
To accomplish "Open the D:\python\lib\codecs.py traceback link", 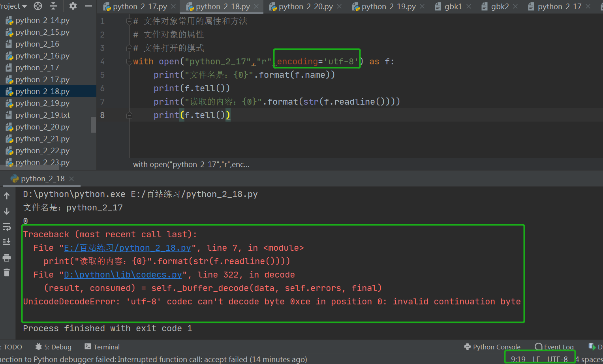I will [123, 275].
